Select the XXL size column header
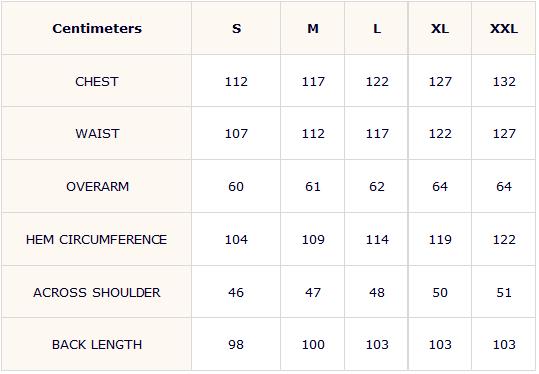The image size is (539, 374). (504, 29)
